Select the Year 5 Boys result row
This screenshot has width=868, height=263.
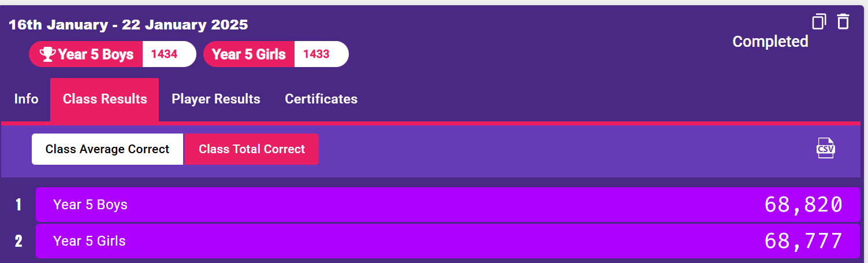click(x=447, y=205)
